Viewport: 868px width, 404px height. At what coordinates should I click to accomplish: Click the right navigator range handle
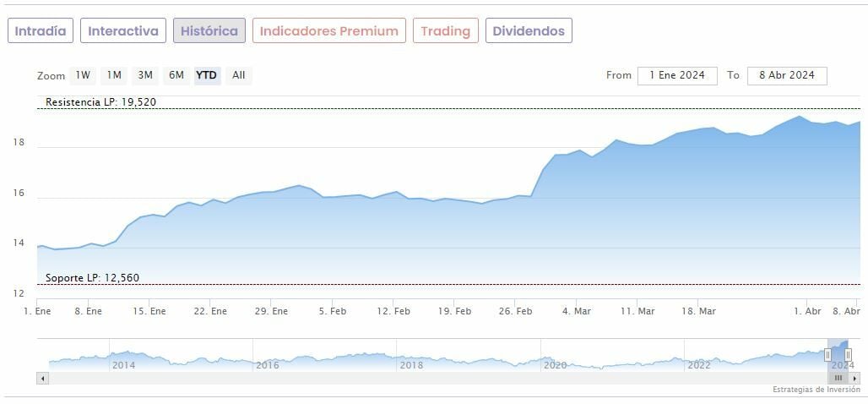pos(849,355)
